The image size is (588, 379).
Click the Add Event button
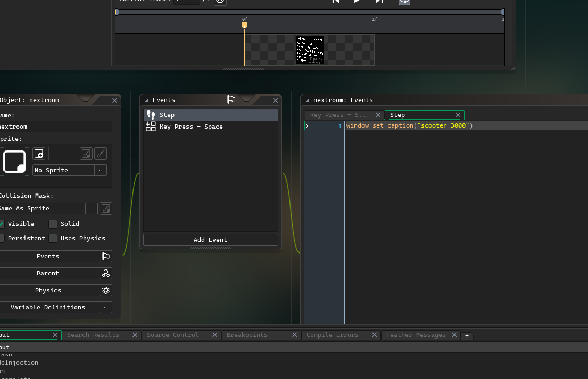pyautogui.click(x=210, y=240)
